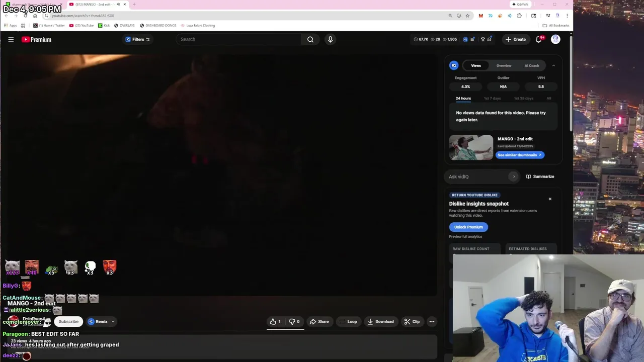Image resolution: width=644 pixels, height=362 pixels.
Task: Click the VPH 5.8 value
Action: [541, 86]
